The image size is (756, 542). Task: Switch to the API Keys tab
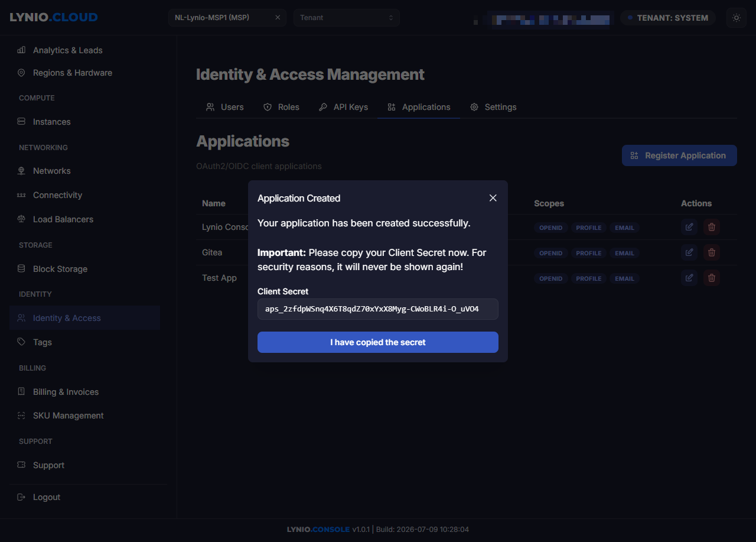(343, 107)
